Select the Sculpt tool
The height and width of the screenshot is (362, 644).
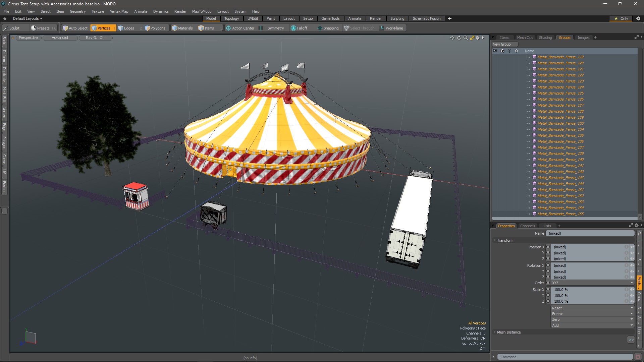[x=12, y=28]
